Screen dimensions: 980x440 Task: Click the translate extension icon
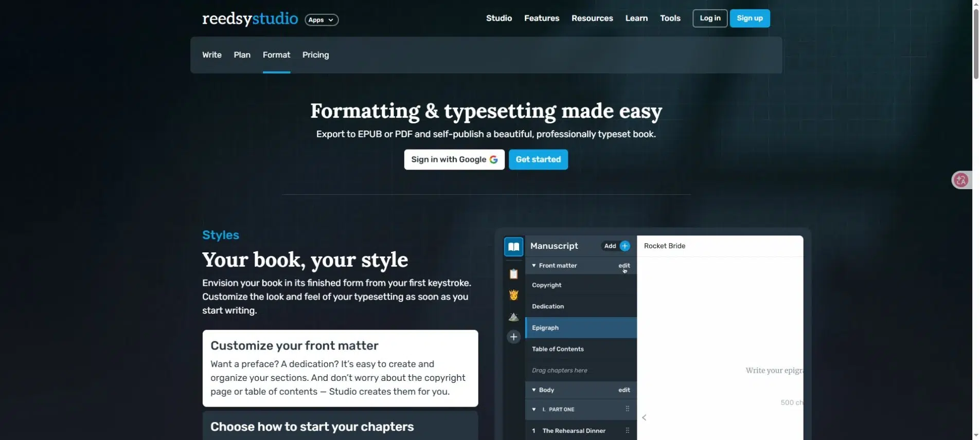point(961,180)
